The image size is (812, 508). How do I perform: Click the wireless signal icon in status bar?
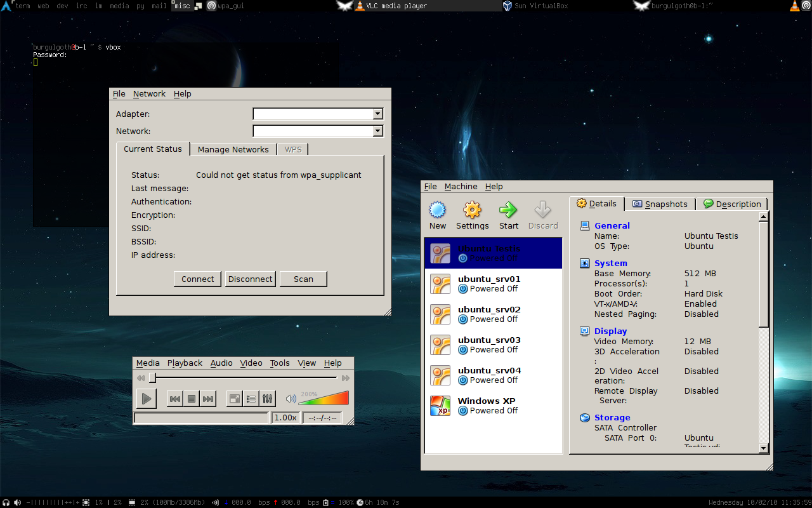pyautogui.click(x=216, y=502)
